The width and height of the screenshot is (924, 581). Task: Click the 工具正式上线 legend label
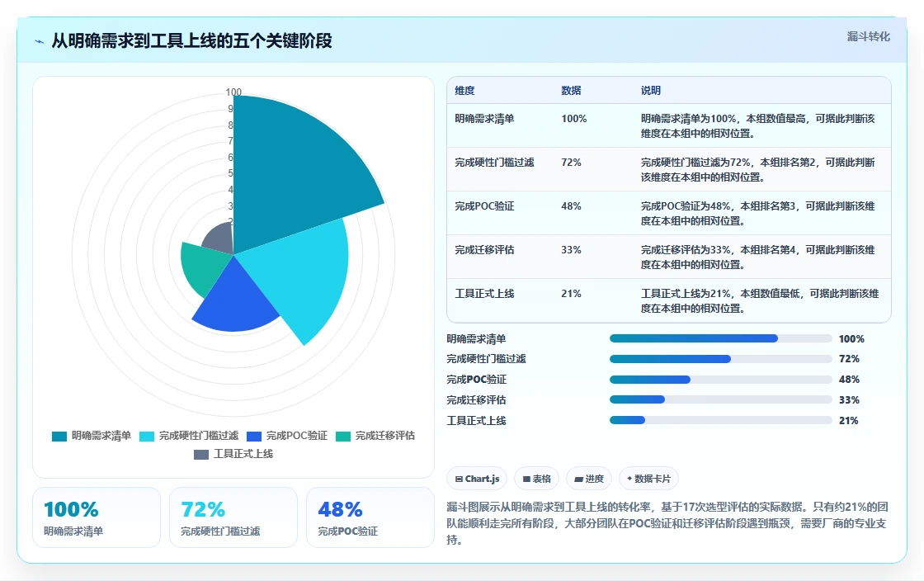(243, 454)
